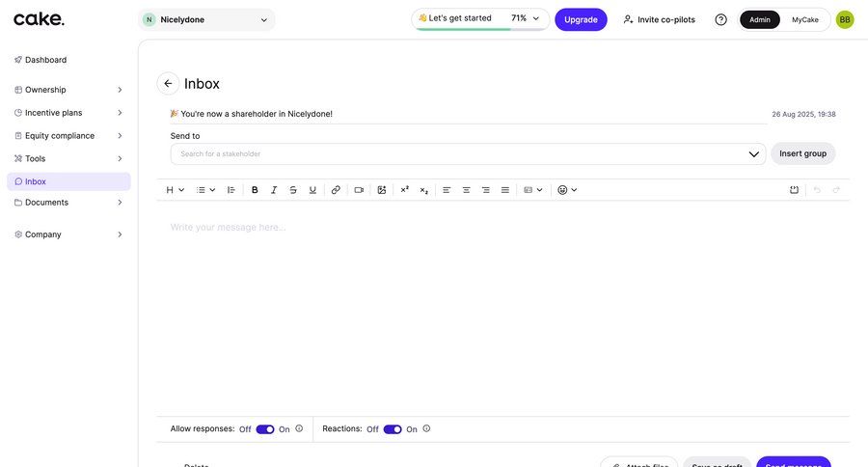Insert a link using the link icon
The image size is (868, 467).
point(336,190)
